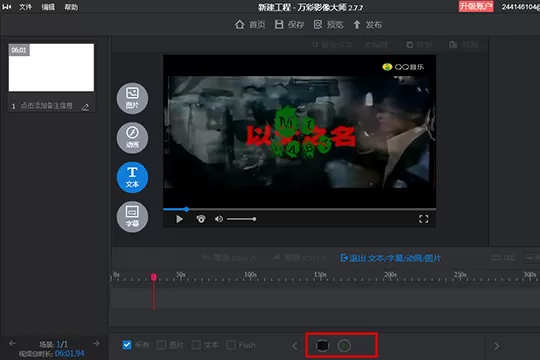Toggle the 所有 (all) checkbox
The width and height of the screenshot is (540, 360).
pos(127,345)
